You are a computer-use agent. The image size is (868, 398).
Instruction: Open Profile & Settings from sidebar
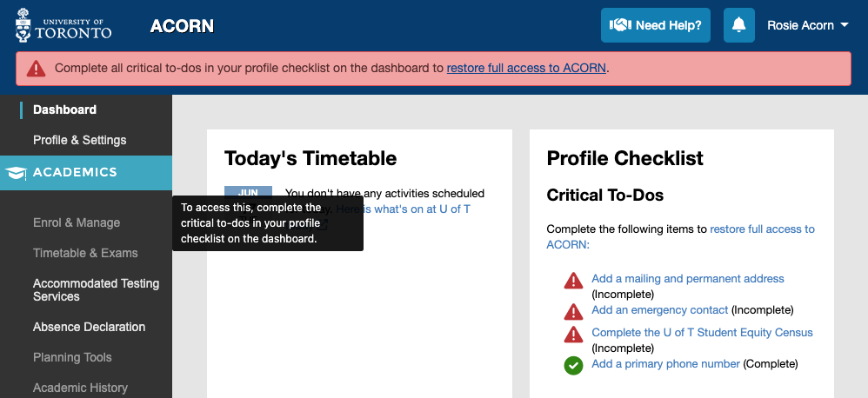[80, 140]
